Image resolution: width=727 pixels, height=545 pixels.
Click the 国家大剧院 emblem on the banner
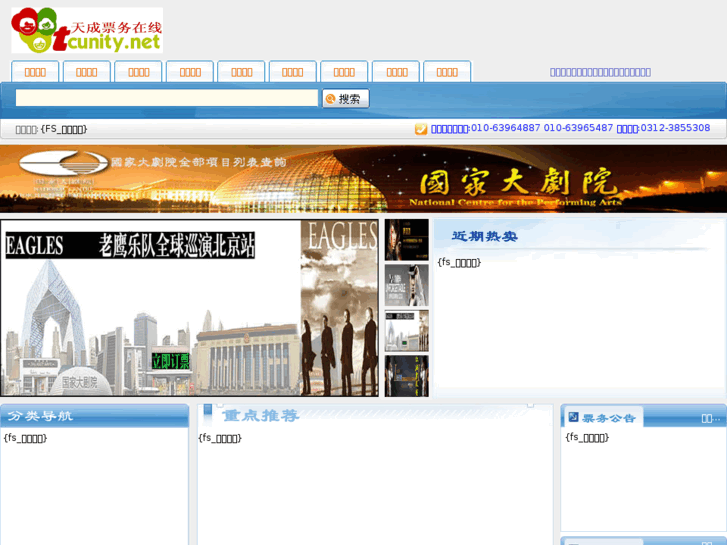(x=64, y=163)
